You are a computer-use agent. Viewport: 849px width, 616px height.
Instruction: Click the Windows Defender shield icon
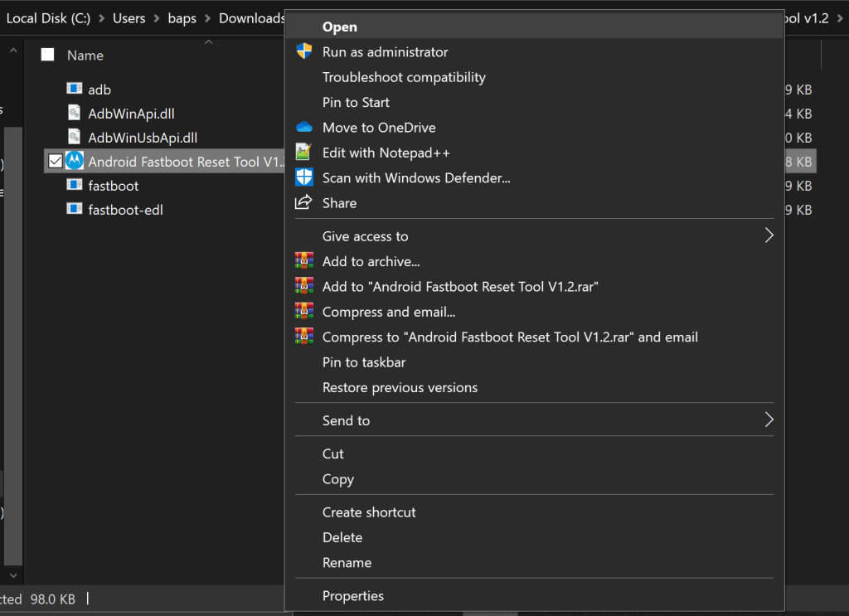point(304,177)
